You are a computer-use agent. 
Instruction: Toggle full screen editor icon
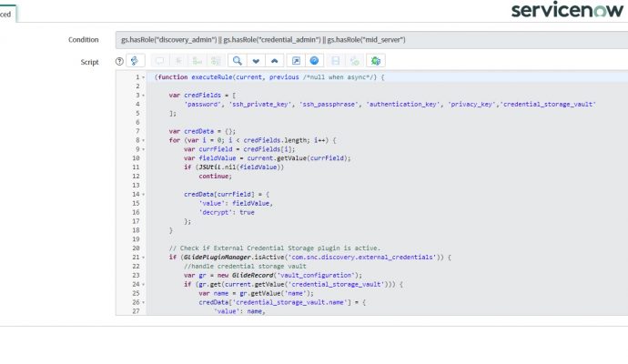[296, 61]
